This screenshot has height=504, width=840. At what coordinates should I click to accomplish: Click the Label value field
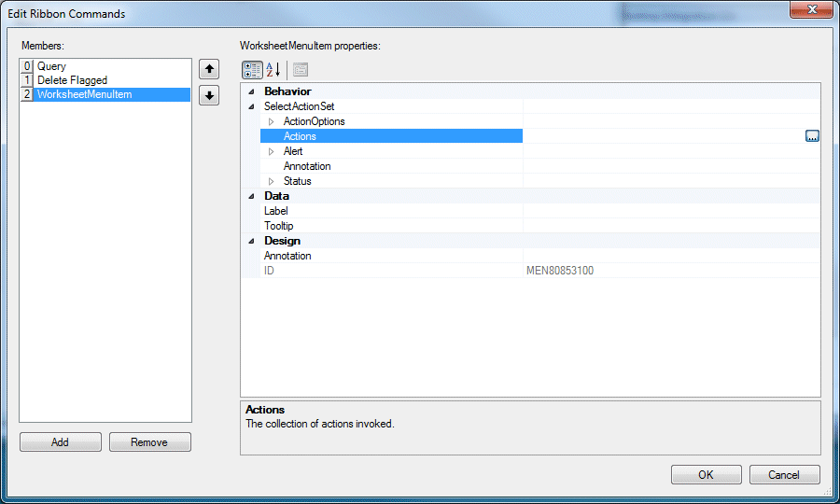coord(672,211)
